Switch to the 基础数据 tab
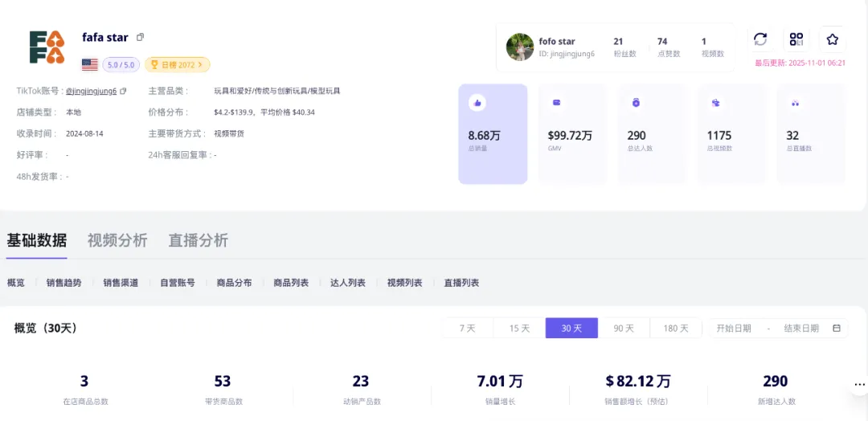Viewport: 868px width, 421px height. point(36,241)
